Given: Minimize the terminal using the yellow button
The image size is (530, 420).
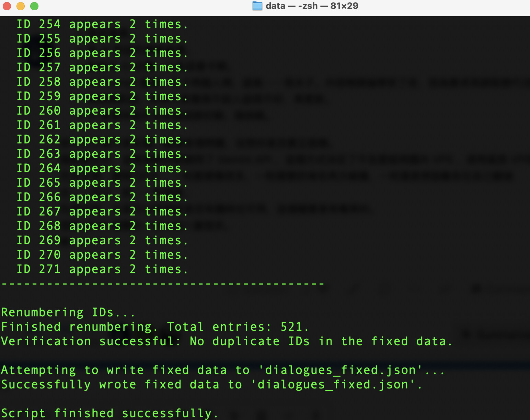Looking at the screenshot, I should [x=21, y=6].
